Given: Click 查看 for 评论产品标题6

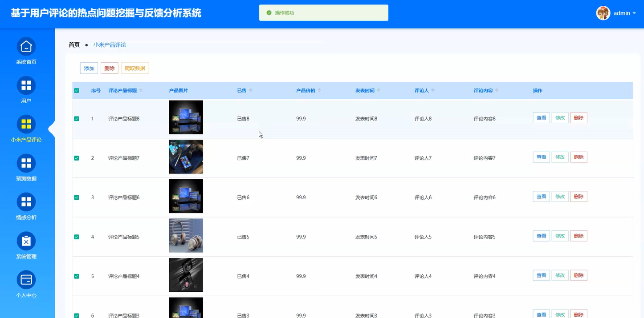Looking at the screenshot, I should click(542, 197).
